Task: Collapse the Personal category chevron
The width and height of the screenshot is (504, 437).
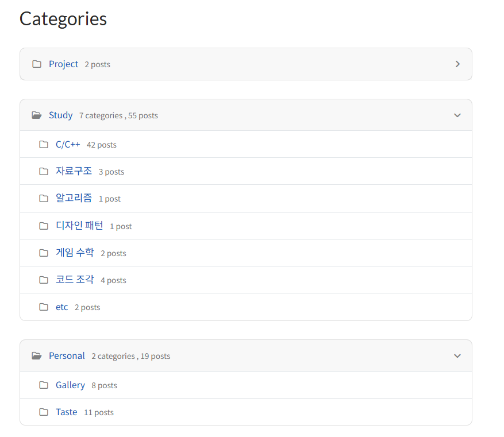Action: (x=457, y=356)
